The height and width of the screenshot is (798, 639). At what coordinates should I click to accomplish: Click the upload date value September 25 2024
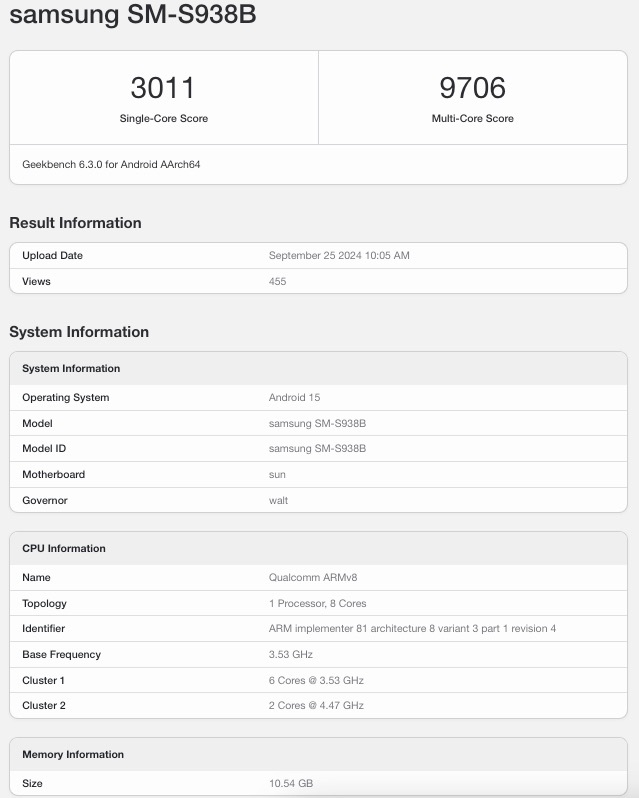point(339,256)
